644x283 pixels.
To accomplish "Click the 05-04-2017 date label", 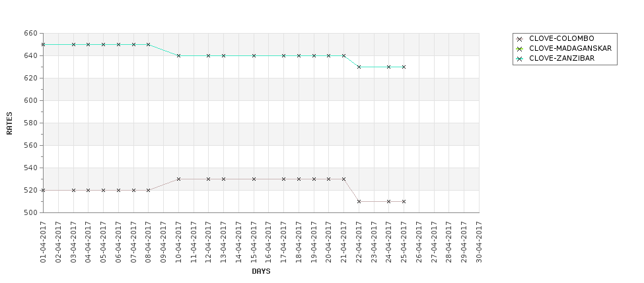I will 103,242.
